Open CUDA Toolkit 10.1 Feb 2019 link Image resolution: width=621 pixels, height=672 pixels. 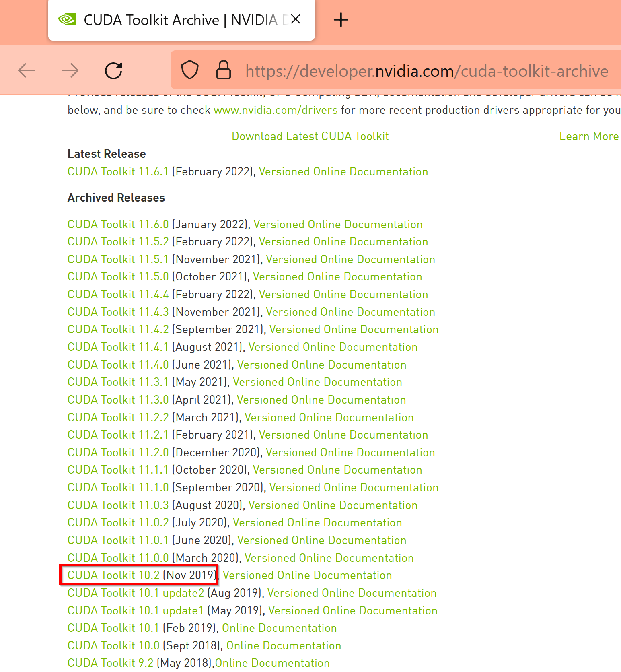coord(114,628)
